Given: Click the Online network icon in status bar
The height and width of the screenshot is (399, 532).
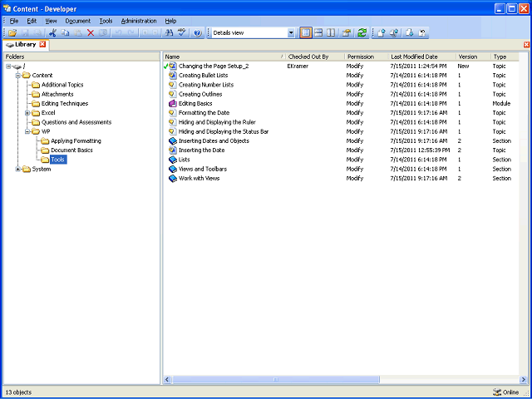Looking at the screenshot, I should point(497,392).
